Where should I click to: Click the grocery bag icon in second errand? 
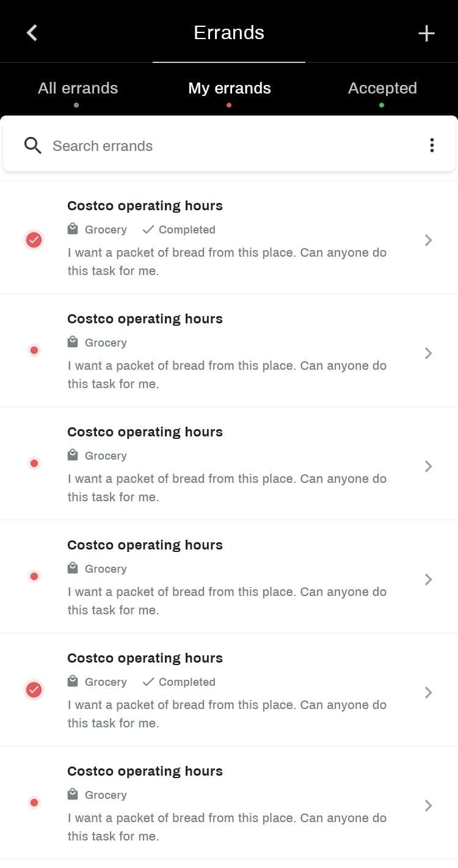73,342
